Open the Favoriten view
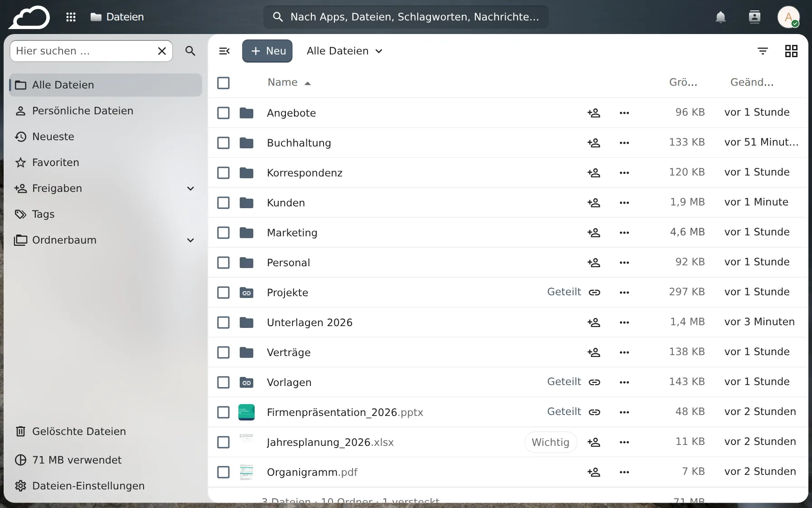This screenshot has height=508, width=812. (x=106, y=163)
